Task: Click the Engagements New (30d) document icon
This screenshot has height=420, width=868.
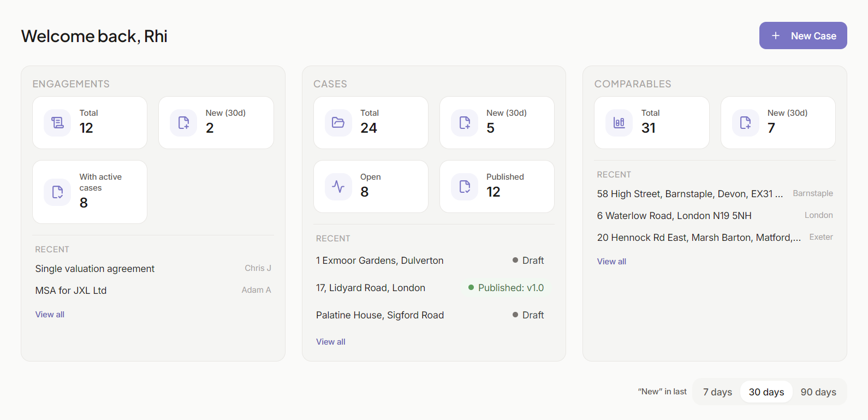Action: (x=183, y=123)
